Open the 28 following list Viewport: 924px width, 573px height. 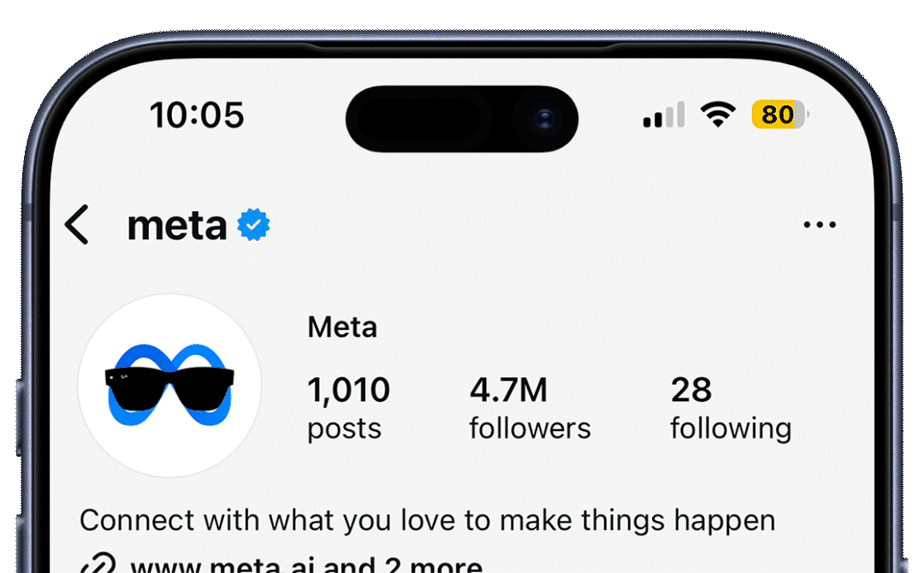[691, 390]
